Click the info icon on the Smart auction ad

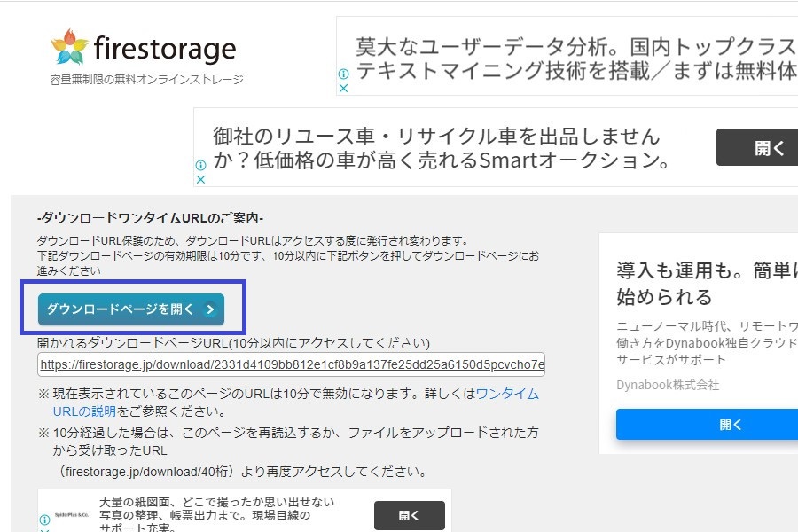tap(200, 165)
